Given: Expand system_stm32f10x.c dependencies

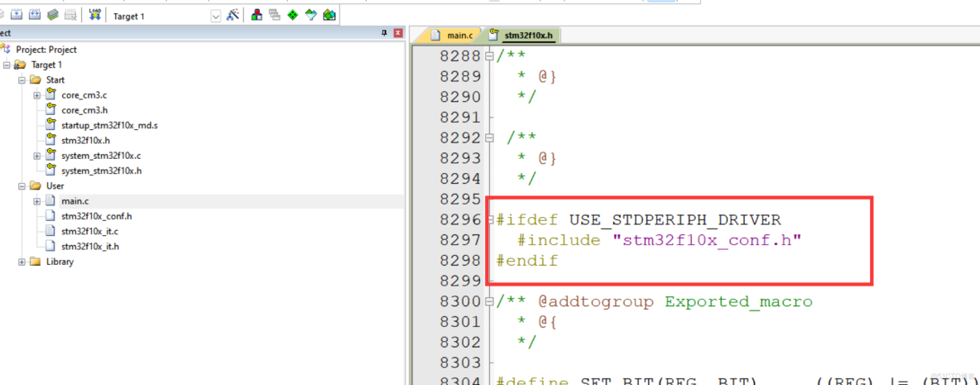Looking at the screenshot, I should 37,156.
